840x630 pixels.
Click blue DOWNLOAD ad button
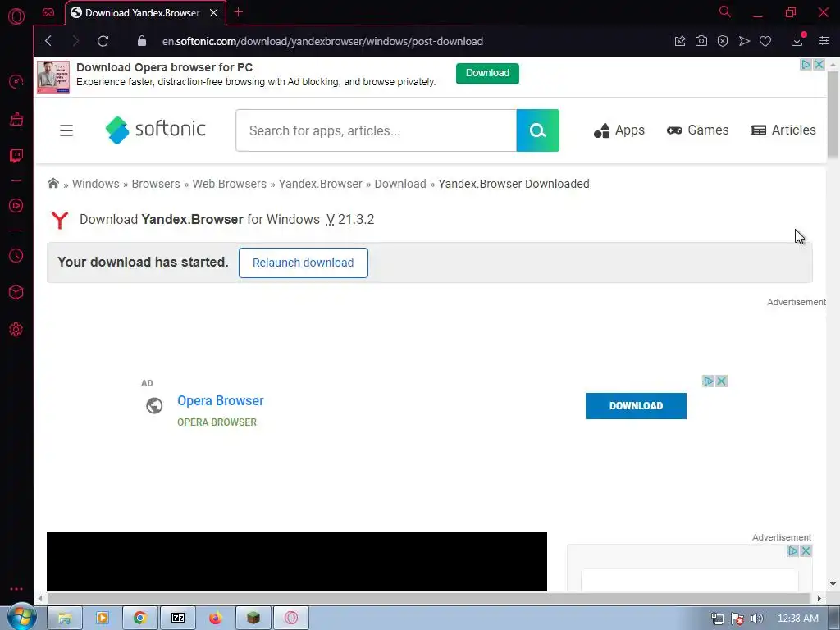point(636,406)
